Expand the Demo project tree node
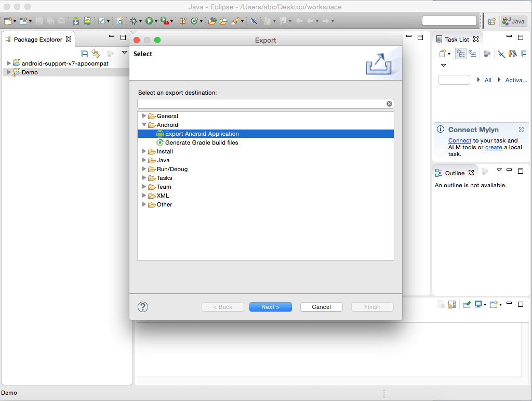This screenshot has height=401, width=532. tap(9, 72)
